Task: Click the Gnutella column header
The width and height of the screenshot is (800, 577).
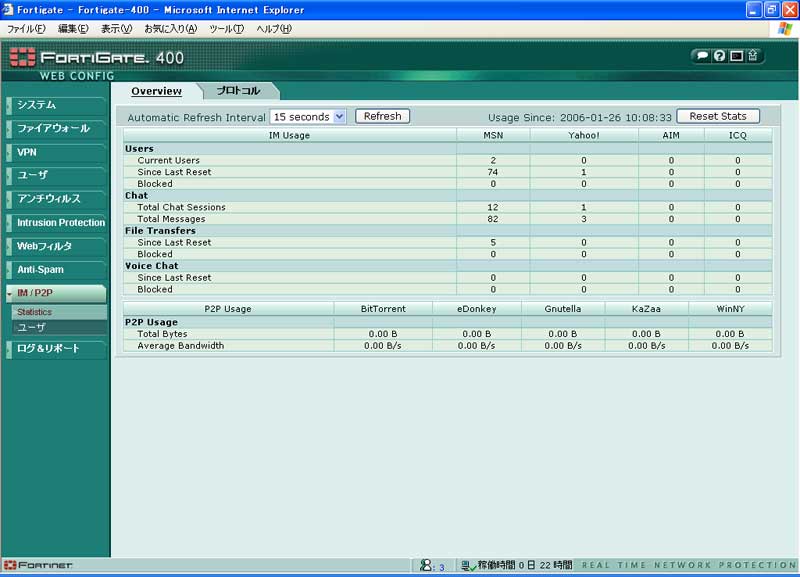Action: [563, 309]
